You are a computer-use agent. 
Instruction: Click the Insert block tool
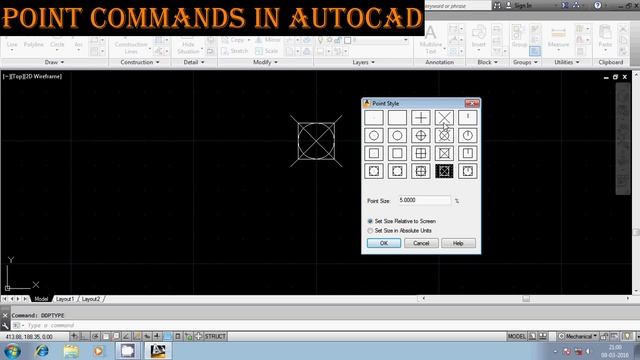coord(479,37)
